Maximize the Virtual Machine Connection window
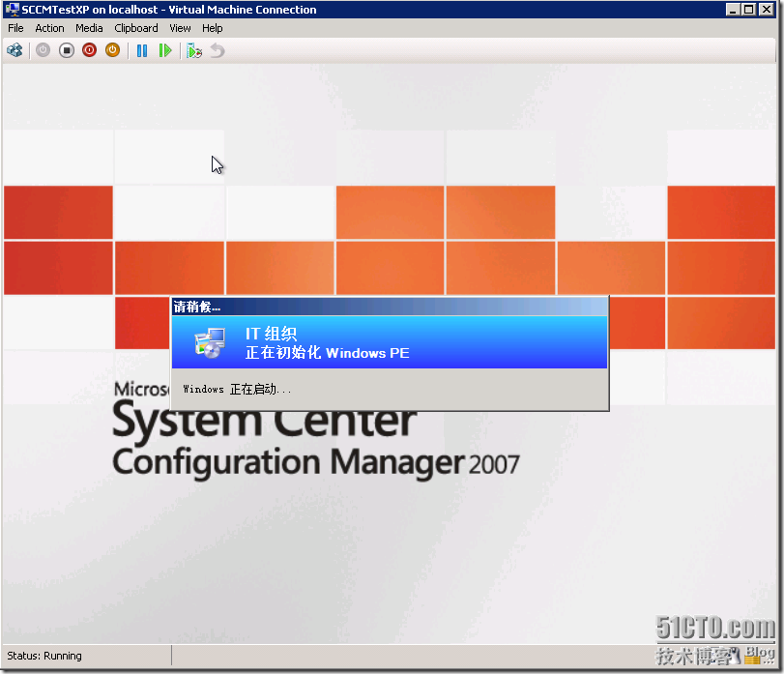The height and width of the screenshot is (674, 784). [x=749, y=10]
